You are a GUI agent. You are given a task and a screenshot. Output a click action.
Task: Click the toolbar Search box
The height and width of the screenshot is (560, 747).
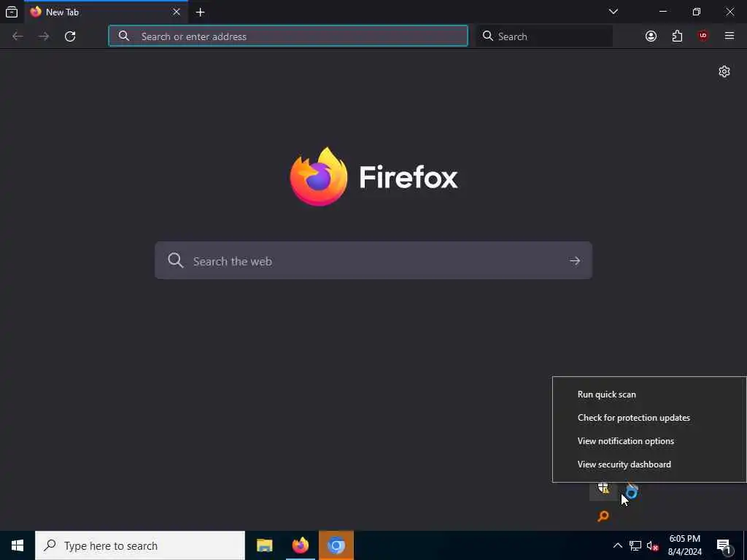point(544,36)
